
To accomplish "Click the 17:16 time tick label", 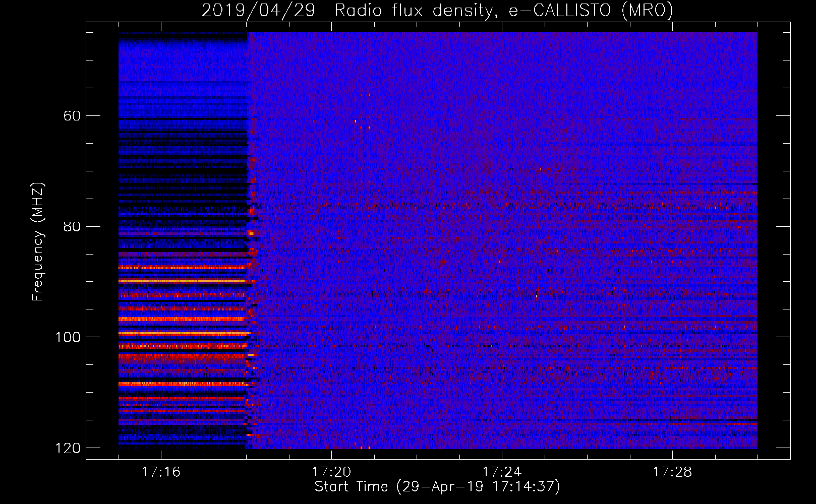I will pyautogui.click(x=161, y=472).
